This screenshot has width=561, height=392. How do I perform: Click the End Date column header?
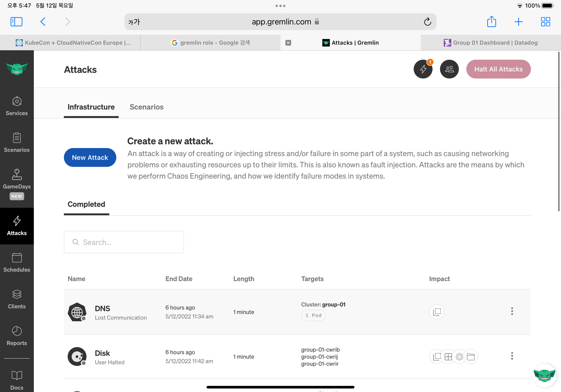point(179,279)
